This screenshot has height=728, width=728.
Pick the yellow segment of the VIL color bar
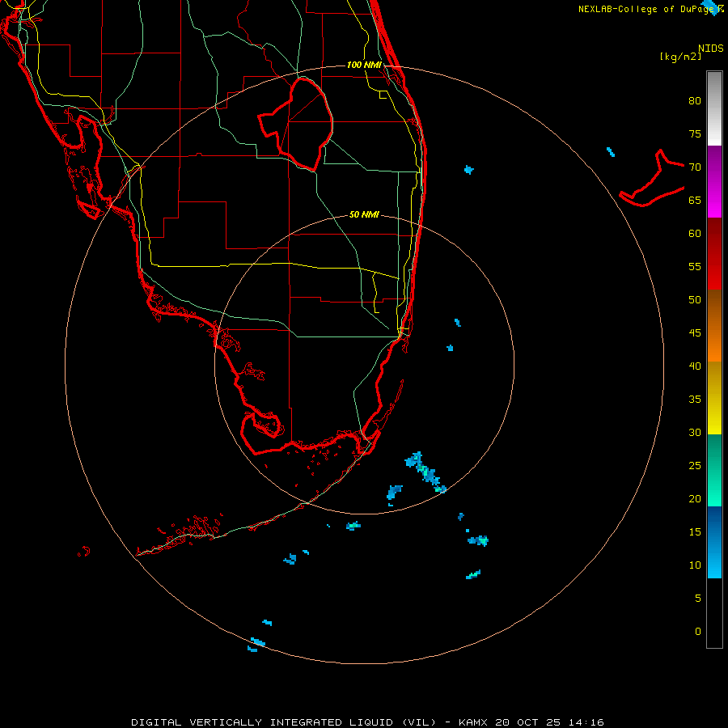coord(714,398)
